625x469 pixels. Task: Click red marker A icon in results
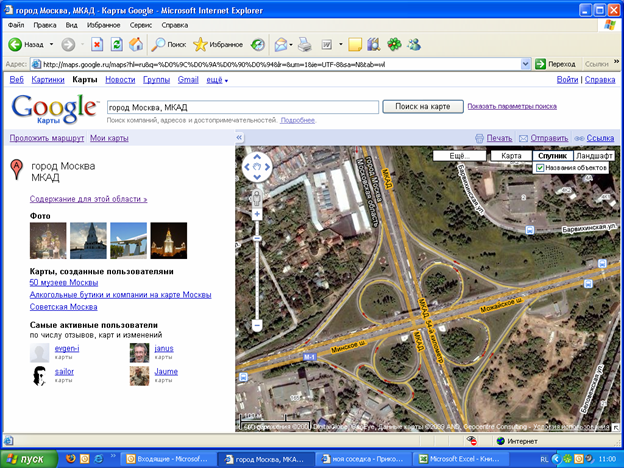click(16, 169)
